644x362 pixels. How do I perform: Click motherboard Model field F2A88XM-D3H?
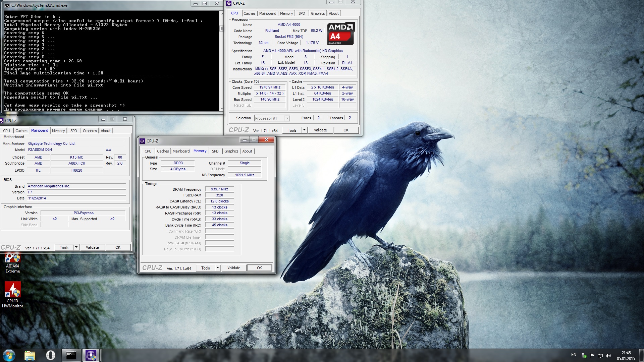pyautogui.click(x=58, y=150)
